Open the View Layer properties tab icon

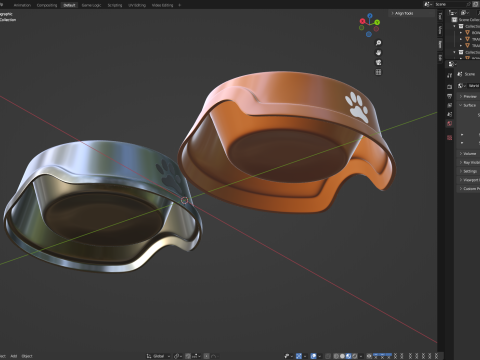click(450, 105)
